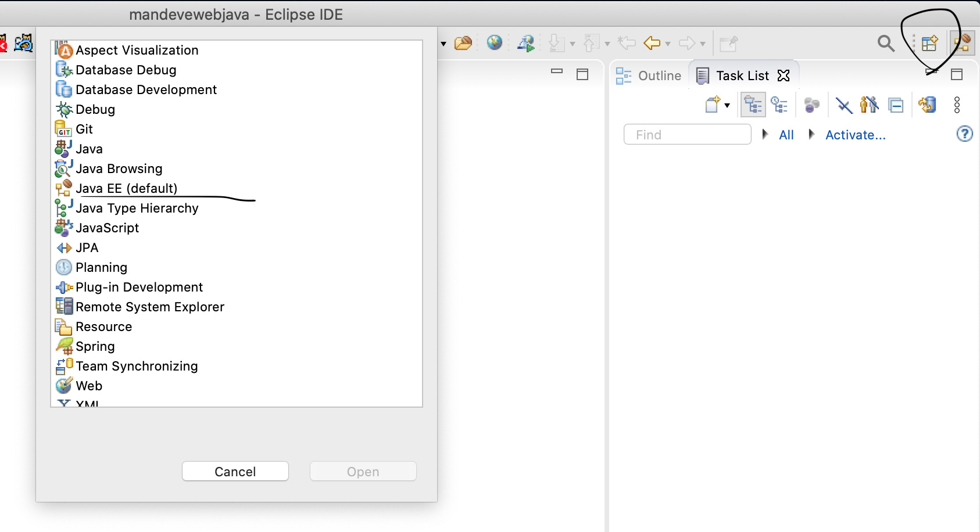Image resolution: width=980 pixels, height=532 pixels.
Task: Select the JPA perspective
Action: (x=237, y=248)
